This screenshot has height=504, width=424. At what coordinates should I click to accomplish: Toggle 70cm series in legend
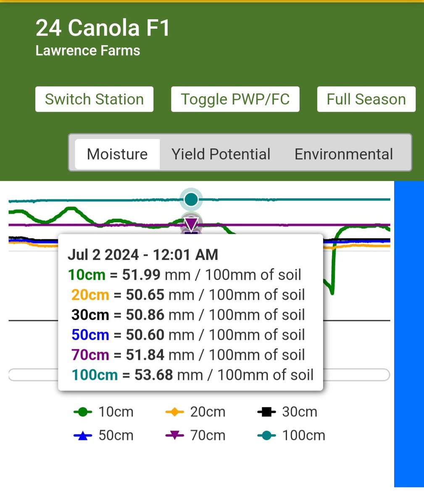pyautogui.click(x=195, y=436)
